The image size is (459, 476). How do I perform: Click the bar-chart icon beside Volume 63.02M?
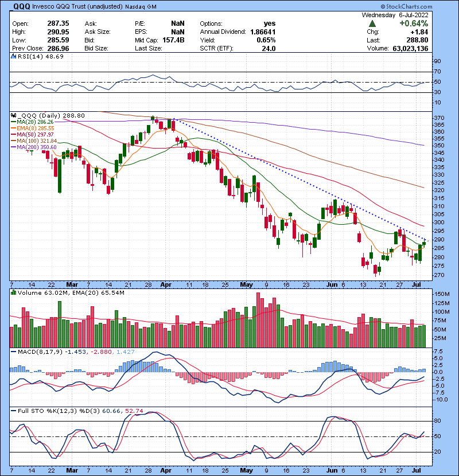[x=13, y=293]
